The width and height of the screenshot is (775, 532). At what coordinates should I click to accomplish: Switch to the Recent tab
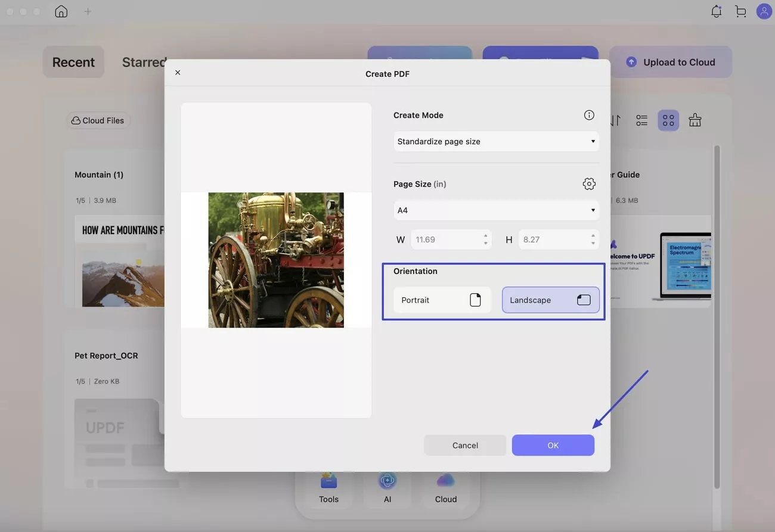(x=73, y=62)
